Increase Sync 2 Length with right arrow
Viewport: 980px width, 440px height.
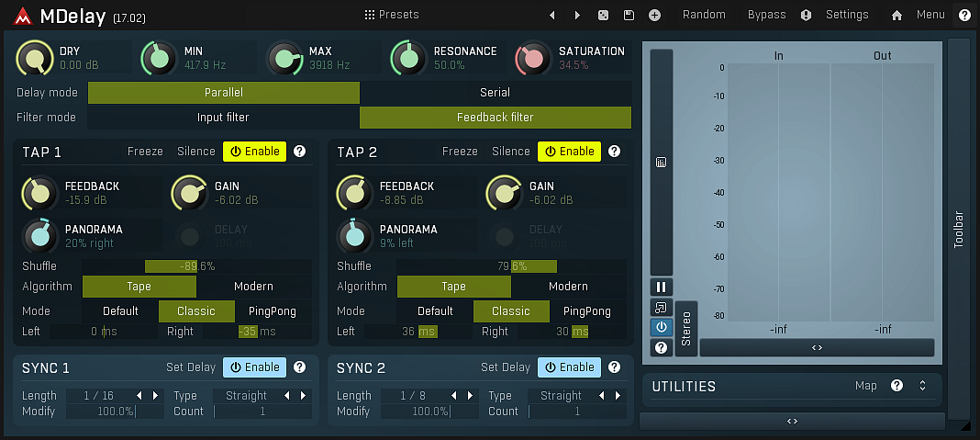click(470, 396)
